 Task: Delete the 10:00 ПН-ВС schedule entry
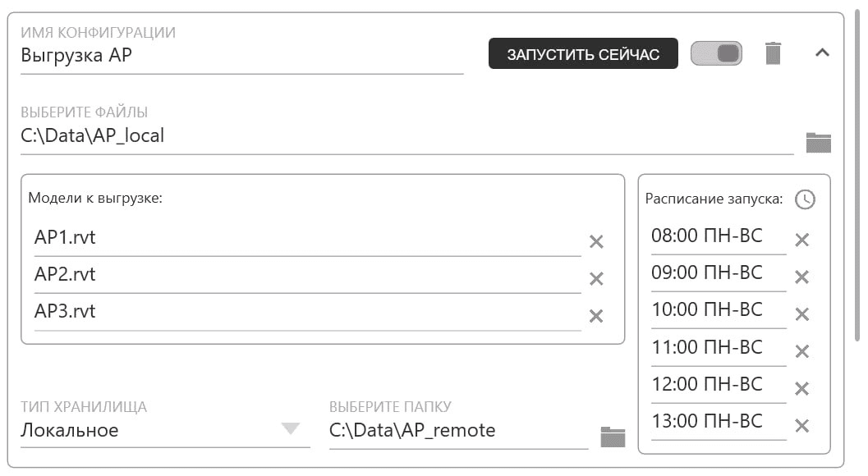coord(801,312)
